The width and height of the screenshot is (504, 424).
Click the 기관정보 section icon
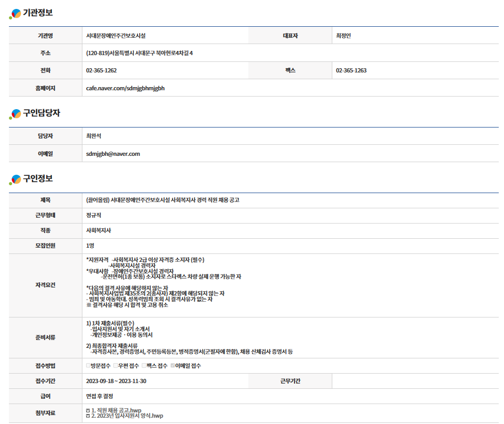[15, 14]
